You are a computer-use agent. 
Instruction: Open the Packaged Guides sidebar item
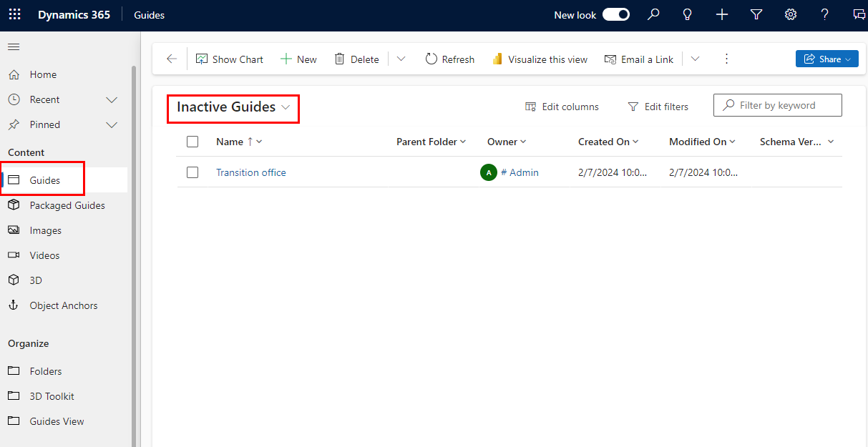66,205
